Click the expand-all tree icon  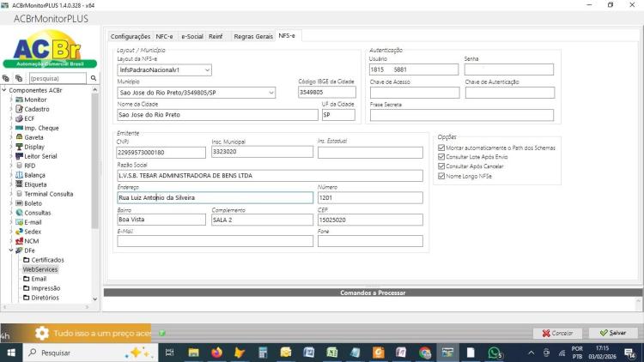pos(6,78)
